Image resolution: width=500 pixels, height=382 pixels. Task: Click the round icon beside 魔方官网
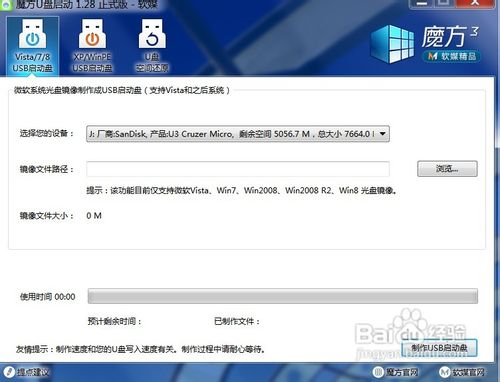(x=378, y=372)
